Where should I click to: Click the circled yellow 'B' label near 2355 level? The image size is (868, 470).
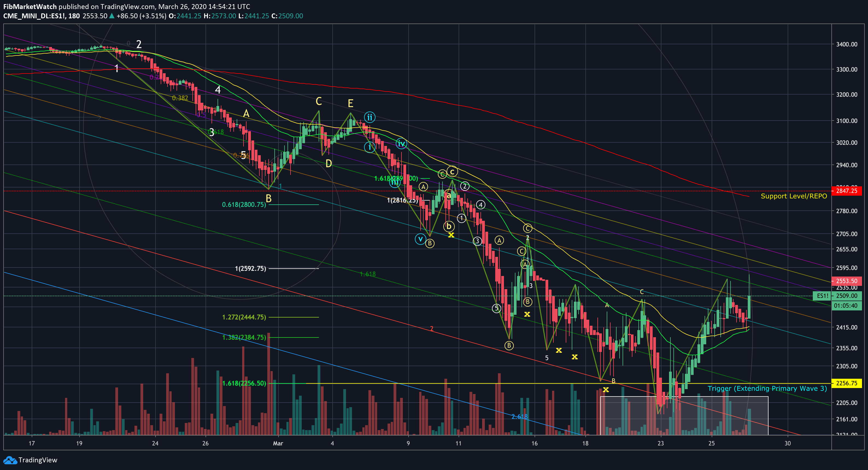click(x=509, y=345)
